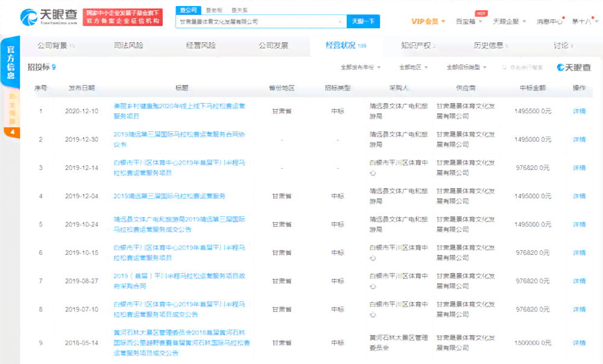Open the 黄河石林大景区管理委员会 title link in row 9
The width and height of the screenshot is (603, 364).
[182, 342]
